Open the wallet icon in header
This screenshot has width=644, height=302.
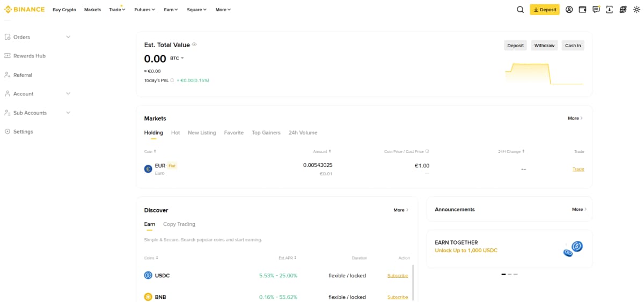(582, 10)
